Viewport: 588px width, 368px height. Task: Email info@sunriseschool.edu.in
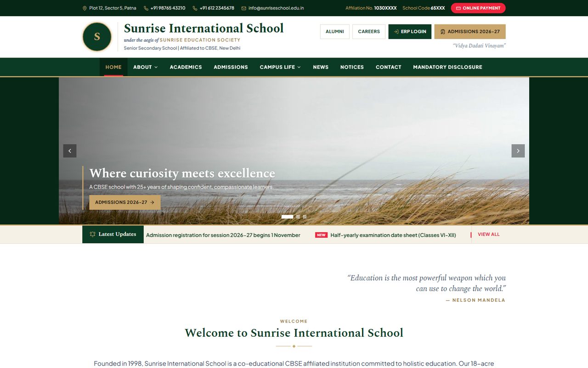point(276,8)
